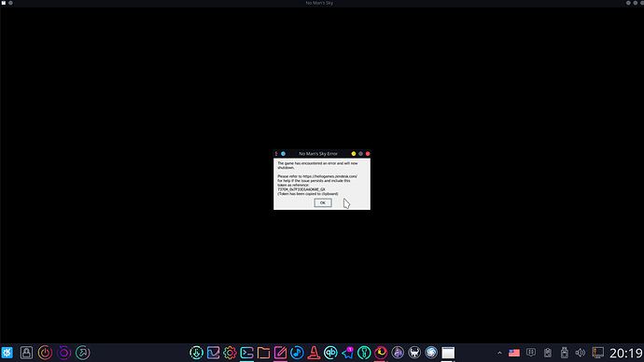This screenshot has height=362, width=644.
Task: Open the clipboard tray icon
Action: click(x=548, y=353)
